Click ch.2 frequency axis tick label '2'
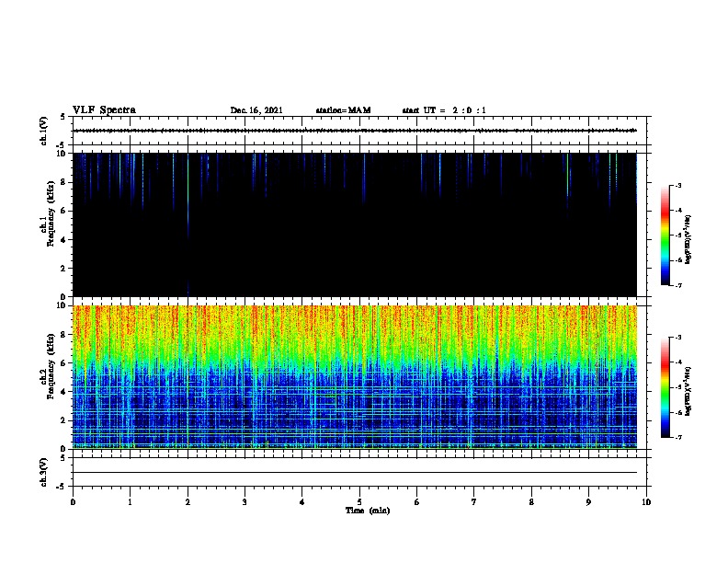This screenshot has height=563, width=728. click(63, 420)
